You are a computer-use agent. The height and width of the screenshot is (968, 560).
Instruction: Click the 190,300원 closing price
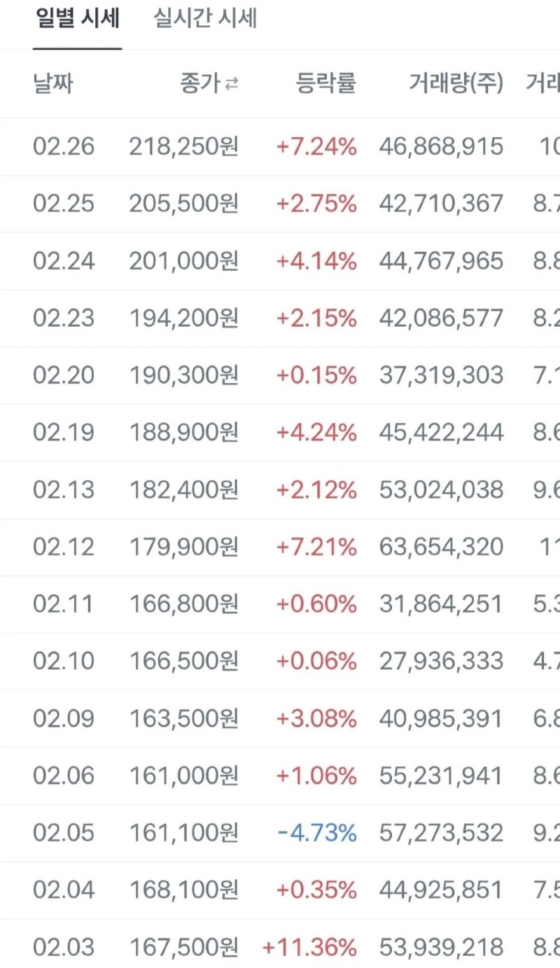pos(183,375)
